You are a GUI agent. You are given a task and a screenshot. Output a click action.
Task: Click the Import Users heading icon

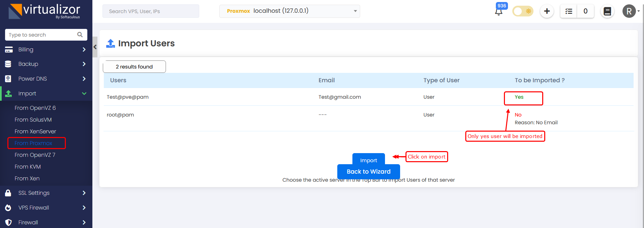click(111, 43)
